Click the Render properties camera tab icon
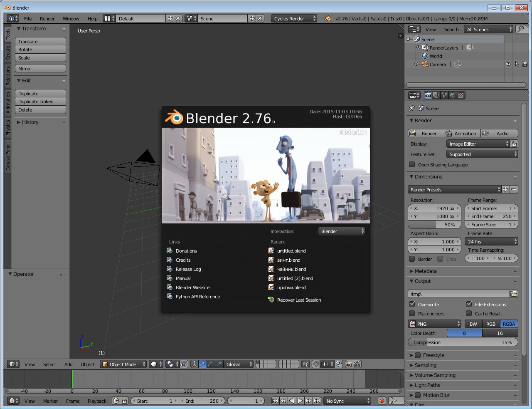 [x=428, y=95]
